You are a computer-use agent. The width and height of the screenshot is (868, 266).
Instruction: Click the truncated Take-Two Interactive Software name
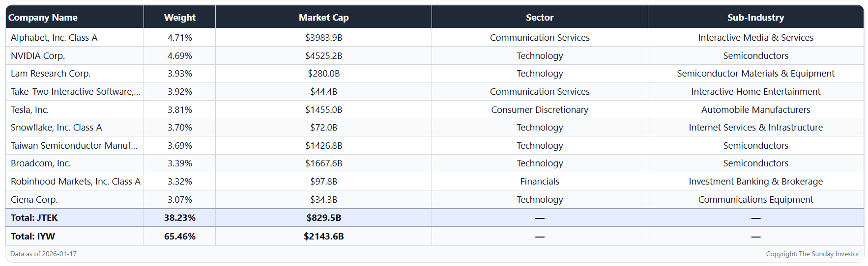(x=75, y=92)
